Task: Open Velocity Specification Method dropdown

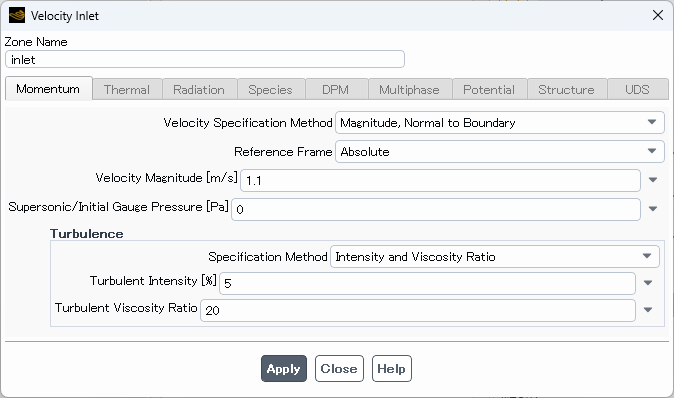Action: 499,123
